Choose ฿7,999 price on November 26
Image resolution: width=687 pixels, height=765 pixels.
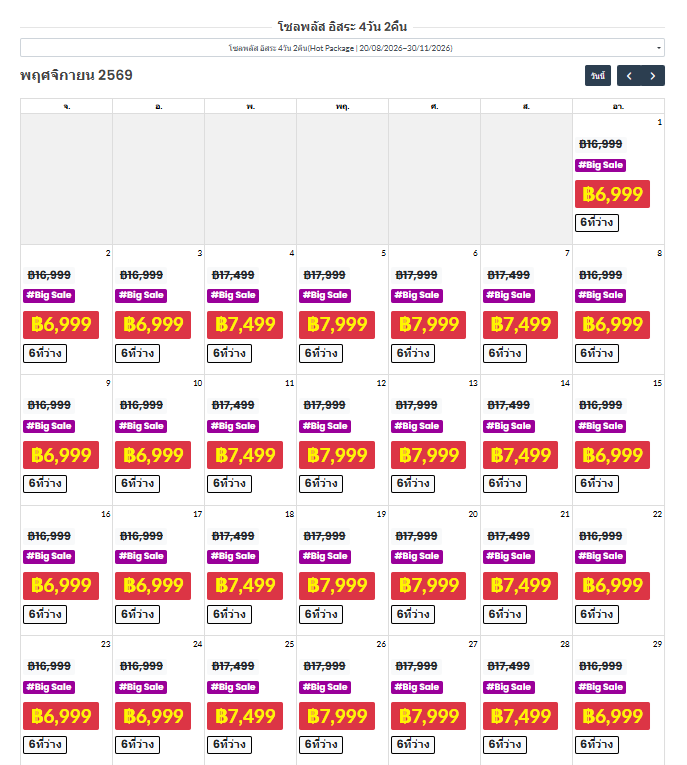coord(336,716)
